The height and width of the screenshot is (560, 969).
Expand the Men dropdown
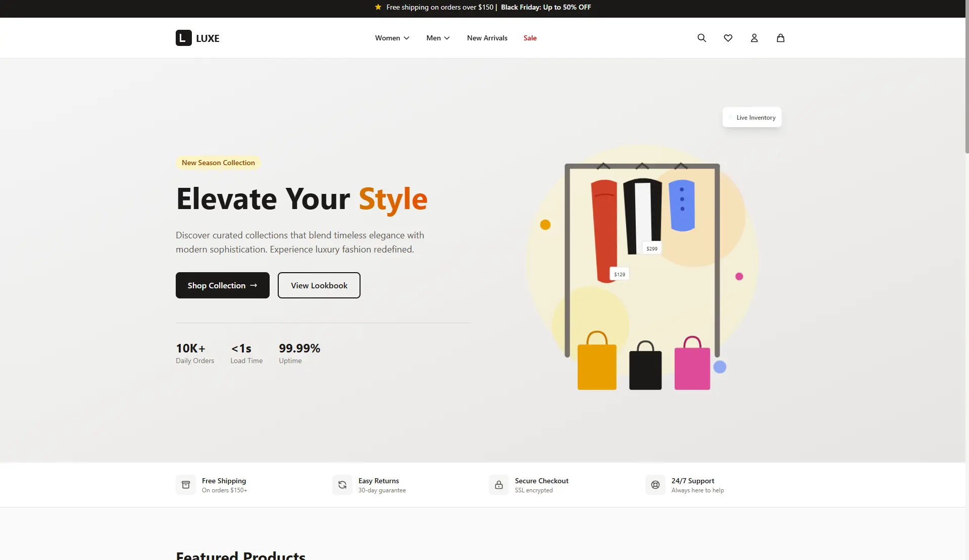437,38
